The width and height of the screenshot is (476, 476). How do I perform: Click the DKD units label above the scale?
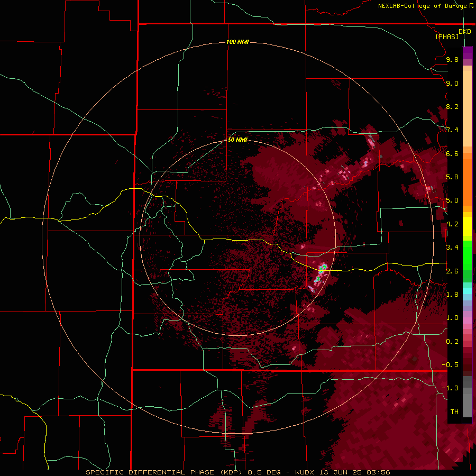465,32
